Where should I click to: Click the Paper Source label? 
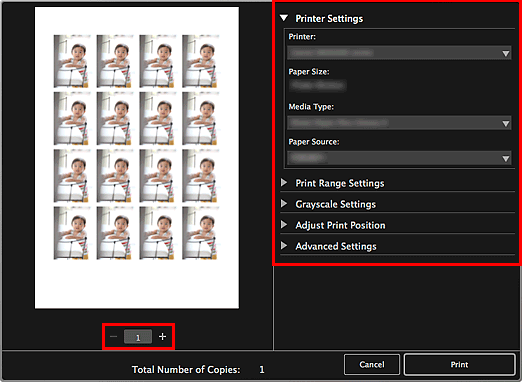click(314, 142)
